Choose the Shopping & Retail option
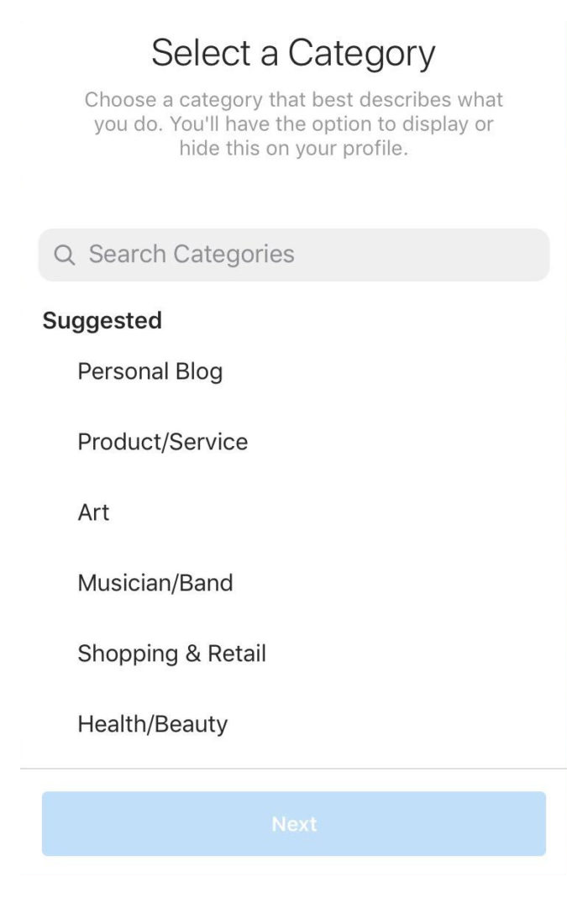 (x=171, y=654)
